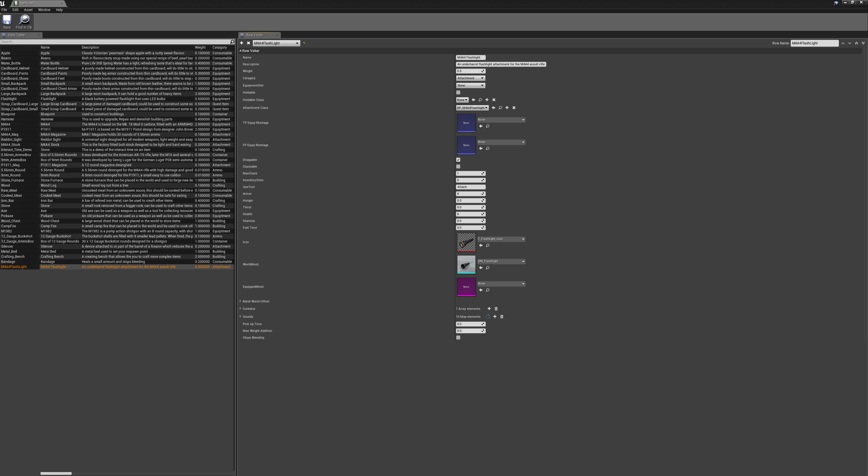868x476 pixels.
Task: Empty the Sounds map with the trash icon
Action: (x=502, y=317)
